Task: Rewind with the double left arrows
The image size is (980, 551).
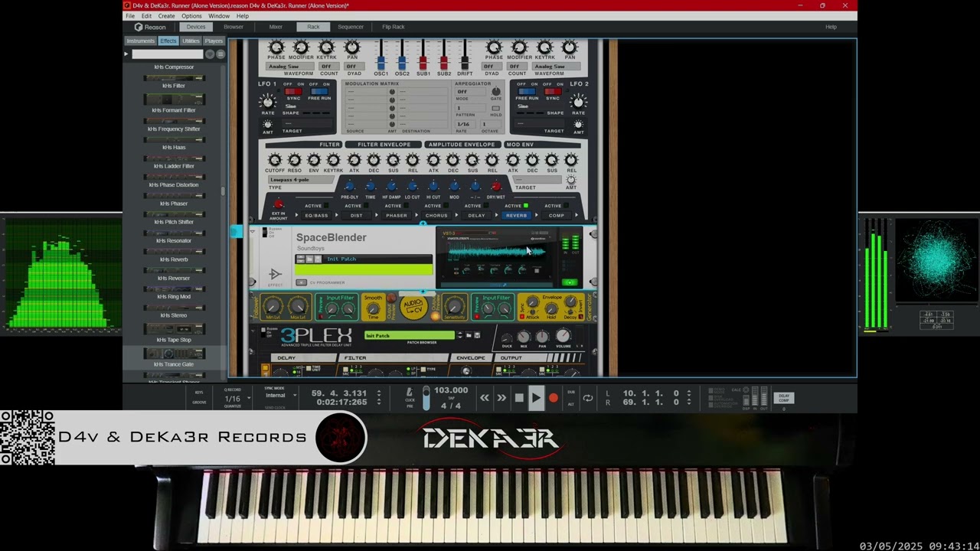Action: [485, 398]
